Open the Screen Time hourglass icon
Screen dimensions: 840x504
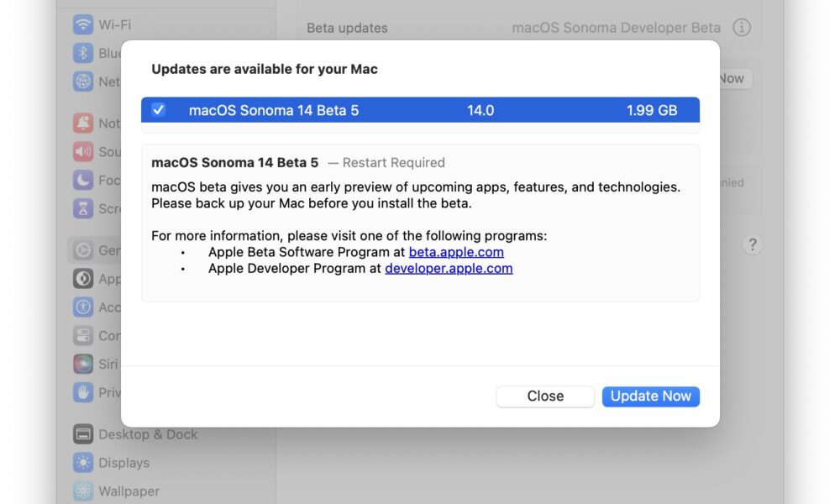click(83, 208)
